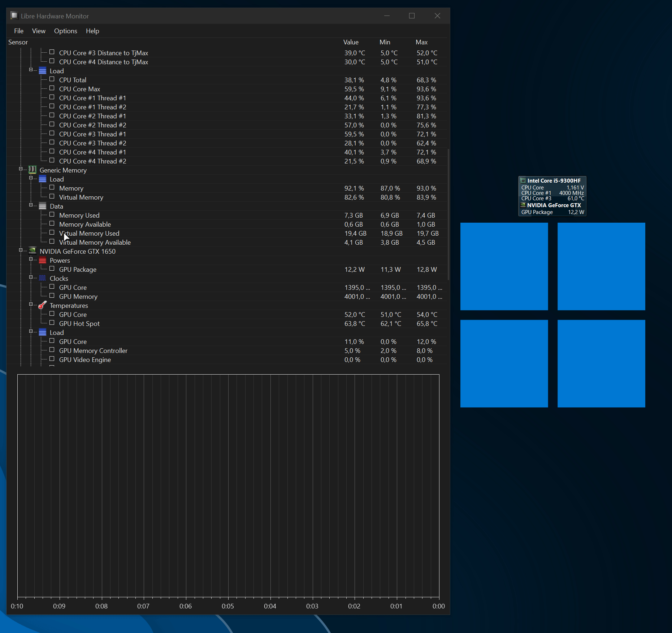
Task: Collapse the NVIDIA GeForce GTX 1650 node
Action: (21, 250)
